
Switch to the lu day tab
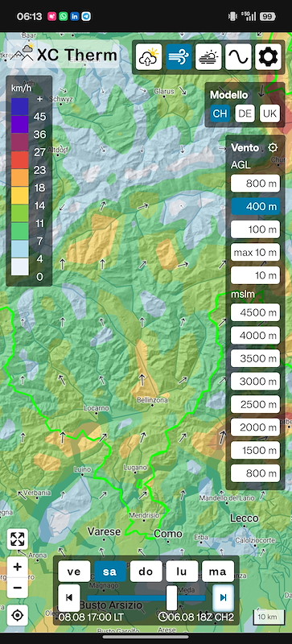182,572
